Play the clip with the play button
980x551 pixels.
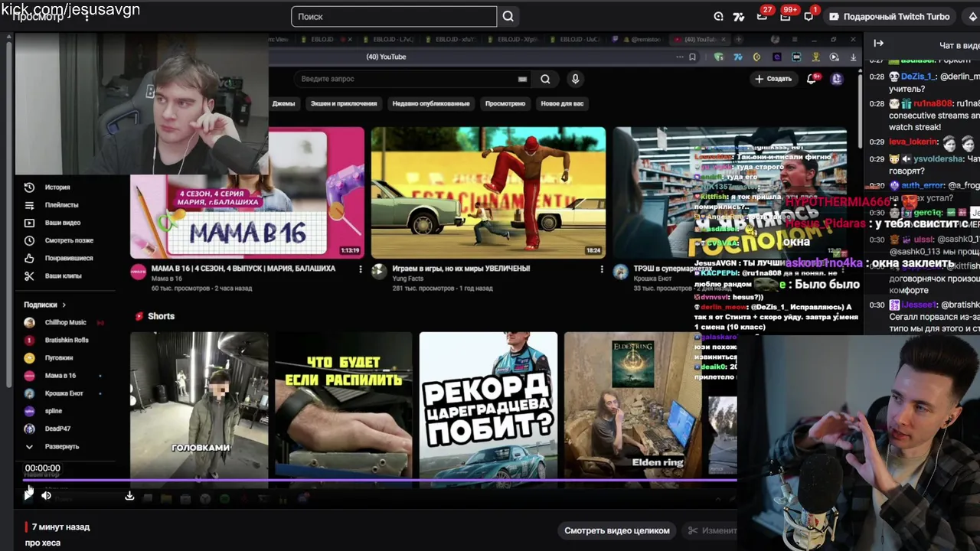tap(28, 495)
